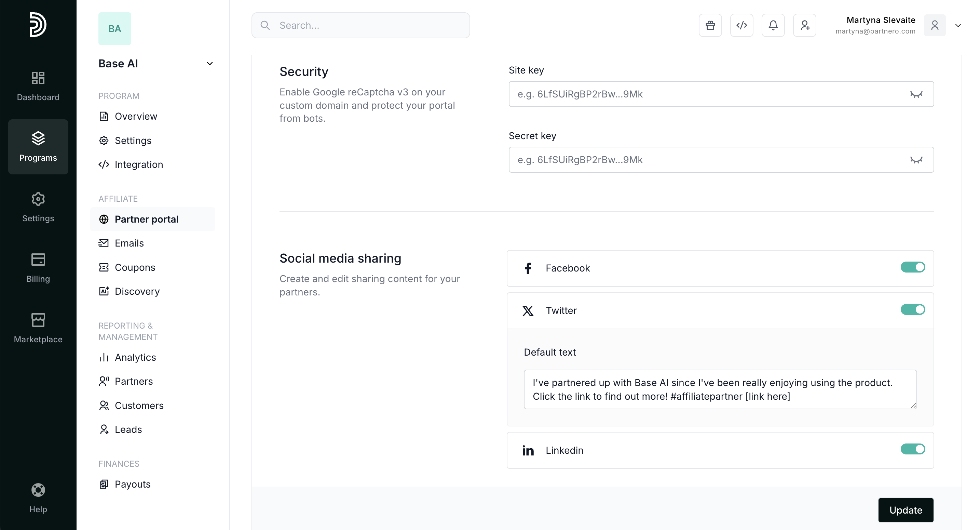Open Marketplace in the dark sidebar

(x=38, y=328)
